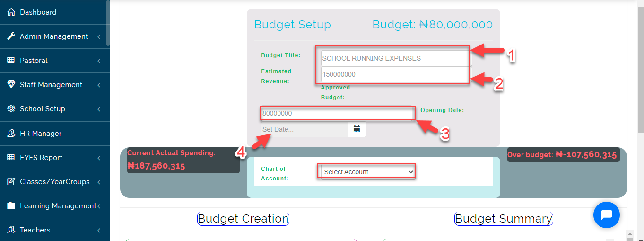The height and width of the screenshot is (241, 644).
Task: Click the Opening Date label
Action: (442, 110)
